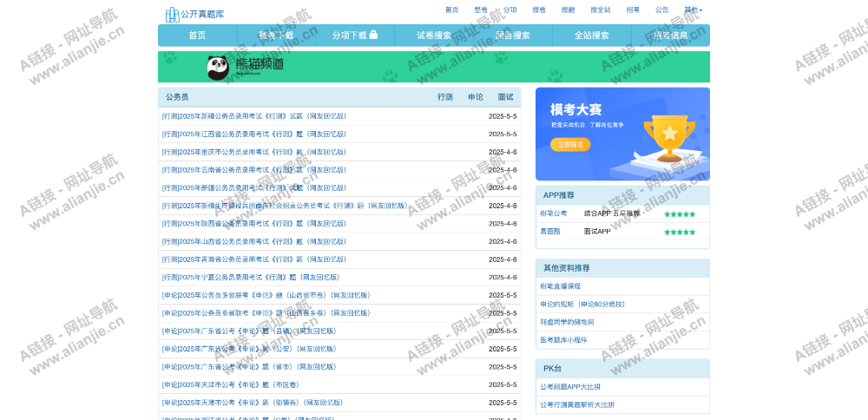The image size is (868, 420).
Task: Click the 公开真题库 book logo icon
Action: tap(172, 15)
